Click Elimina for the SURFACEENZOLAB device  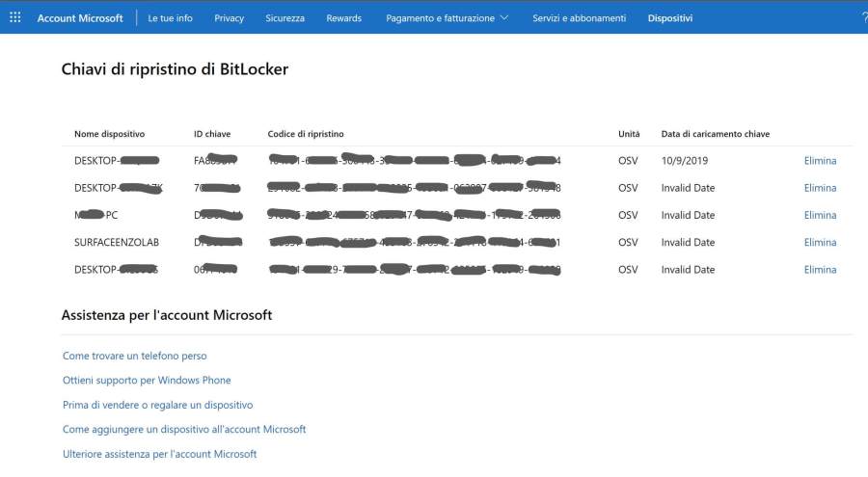tap(820, 243)
